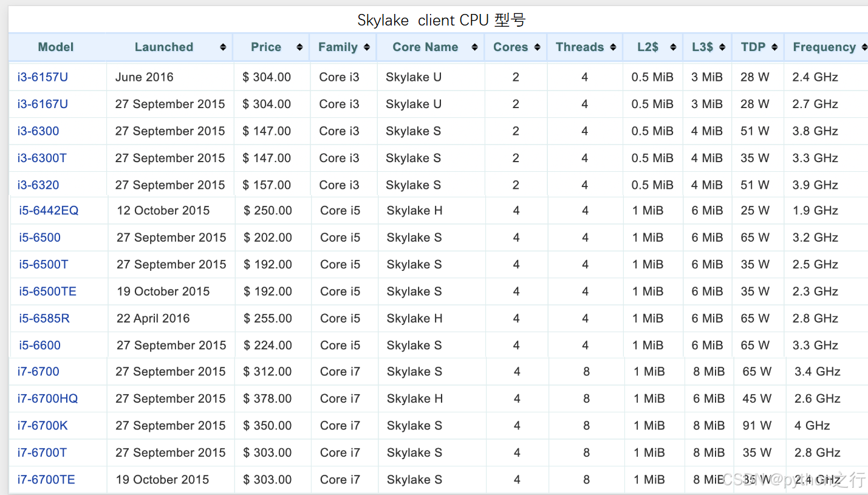
Task: Select price '$ 250.00' cell
Action: tap(268, 211)
